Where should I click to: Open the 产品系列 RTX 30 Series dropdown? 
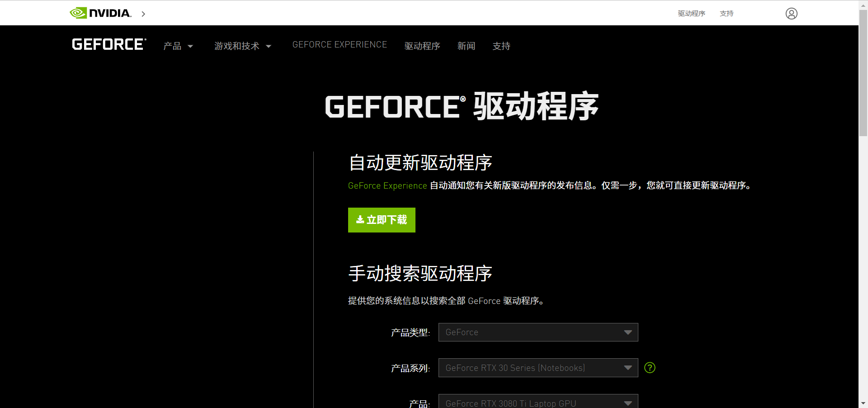pyautogui.click(x=538, y=368)
